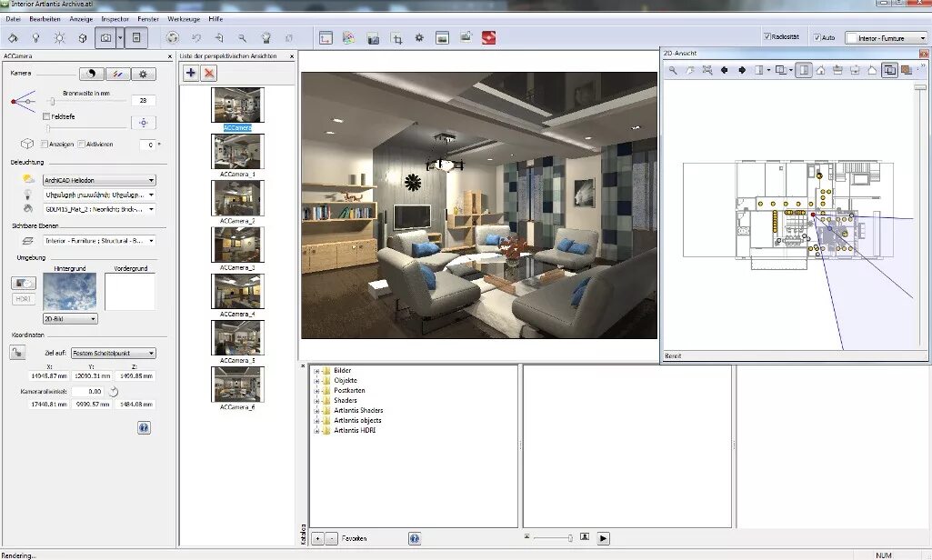The width and height of the screenshot is (932, 560).
Task: Click the catalog minus button
Action: tap(332, 538)
